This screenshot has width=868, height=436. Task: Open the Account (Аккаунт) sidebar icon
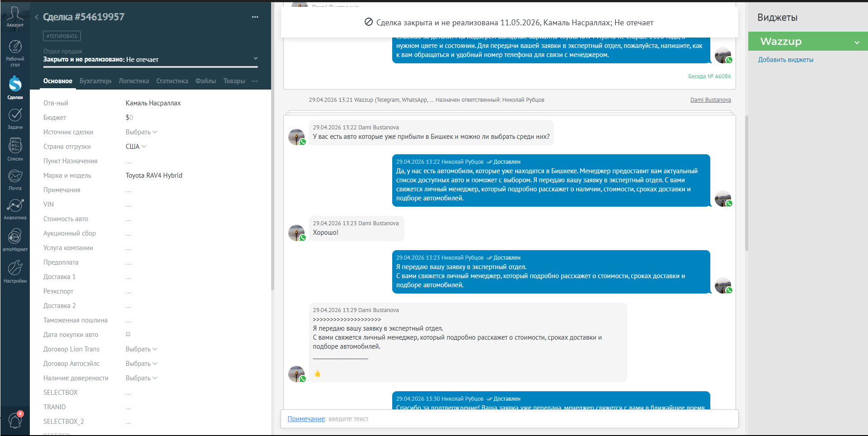pyautogui.click(x=15, y=17)
